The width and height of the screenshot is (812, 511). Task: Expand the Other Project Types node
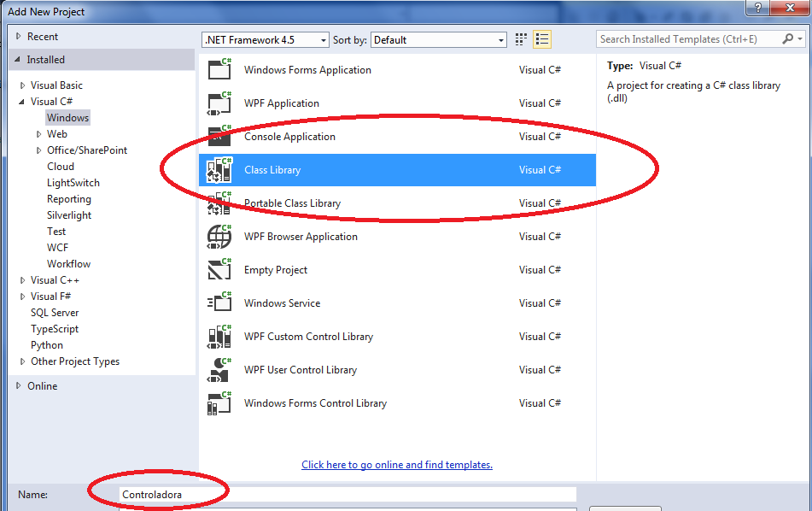(22, 361)
